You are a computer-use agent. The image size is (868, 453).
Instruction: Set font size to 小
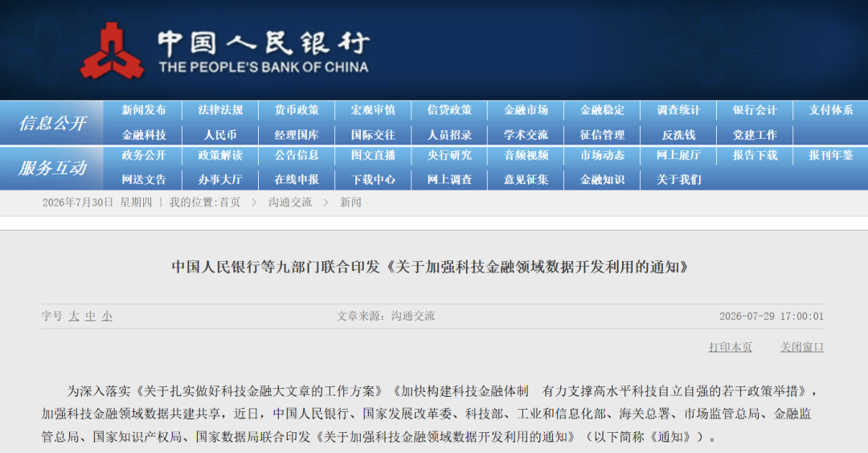click(x=107, y=316)
